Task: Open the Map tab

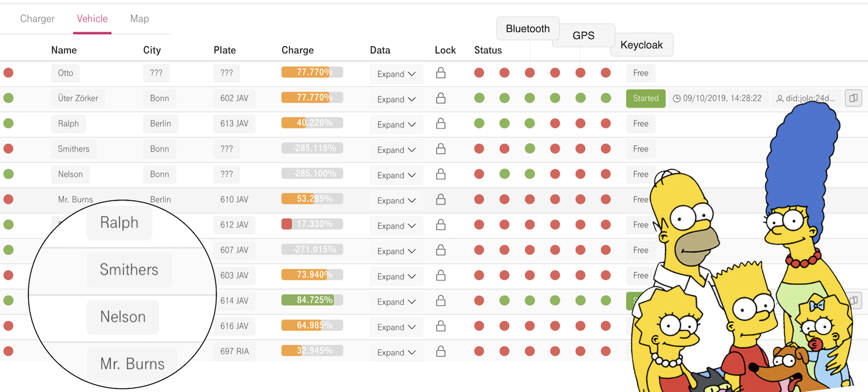Action: click(139, 19)
